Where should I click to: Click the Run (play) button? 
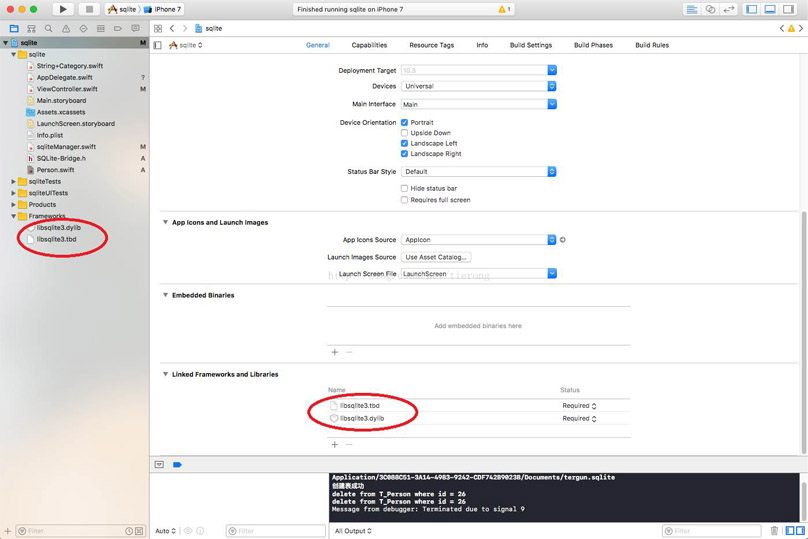pyautogui.click(x=63, y=9)
